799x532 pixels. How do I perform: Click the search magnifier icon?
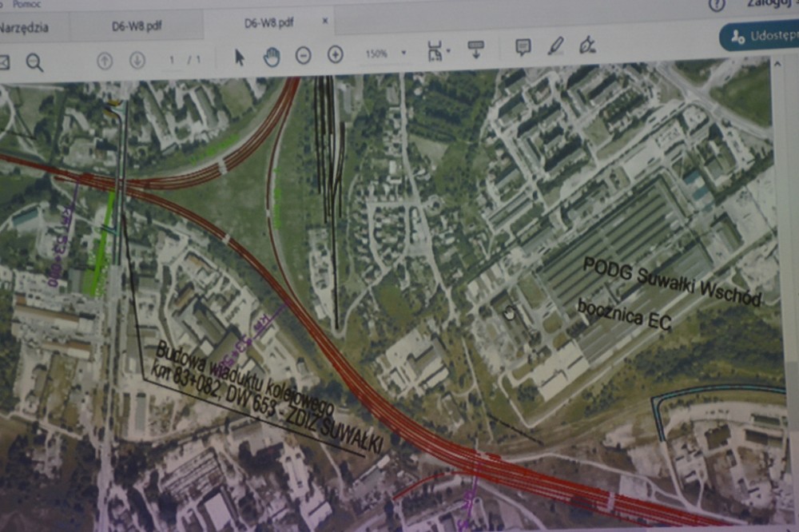pyautogui.click(x=34, y=62)
